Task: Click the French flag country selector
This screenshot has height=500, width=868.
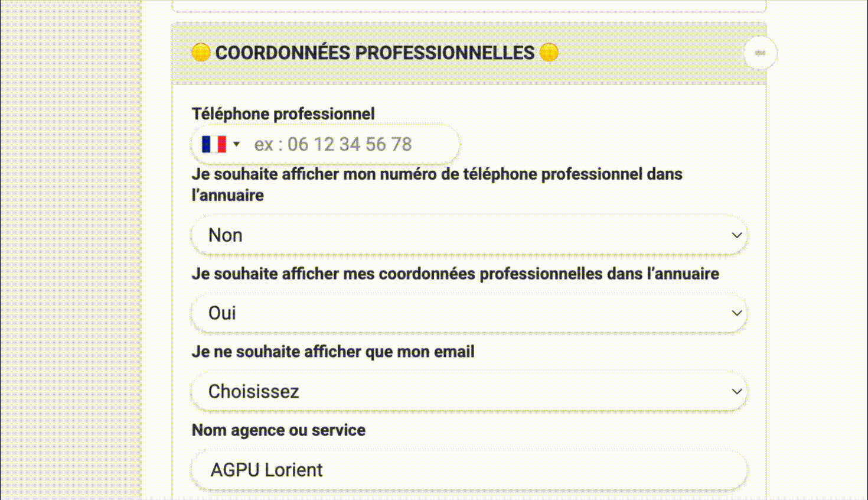Action: tap(214, 144)
